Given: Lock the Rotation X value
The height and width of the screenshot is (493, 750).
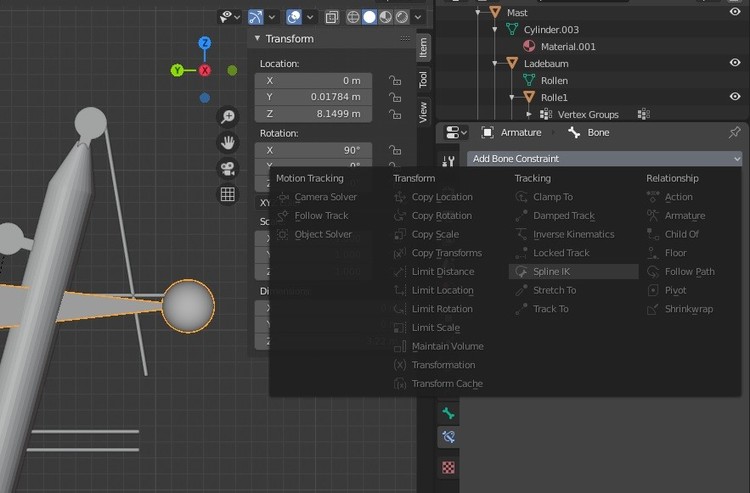Looking at the screenshot, I should (x=395, y=150).
